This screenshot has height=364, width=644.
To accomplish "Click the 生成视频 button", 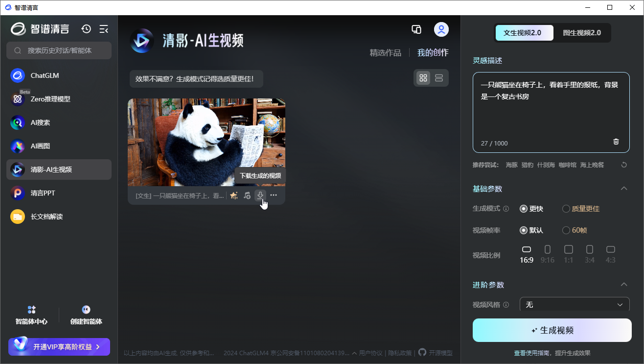I will 552,330.
